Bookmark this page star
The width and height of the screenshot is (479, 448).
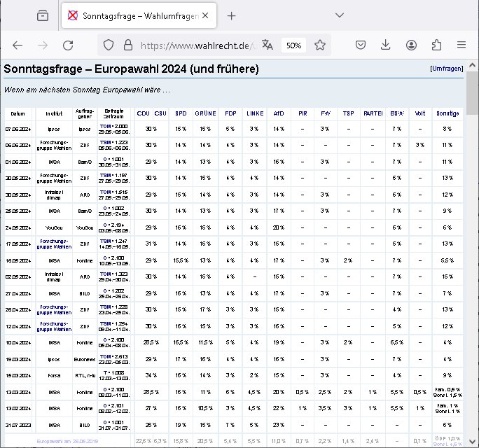point(320,45)
